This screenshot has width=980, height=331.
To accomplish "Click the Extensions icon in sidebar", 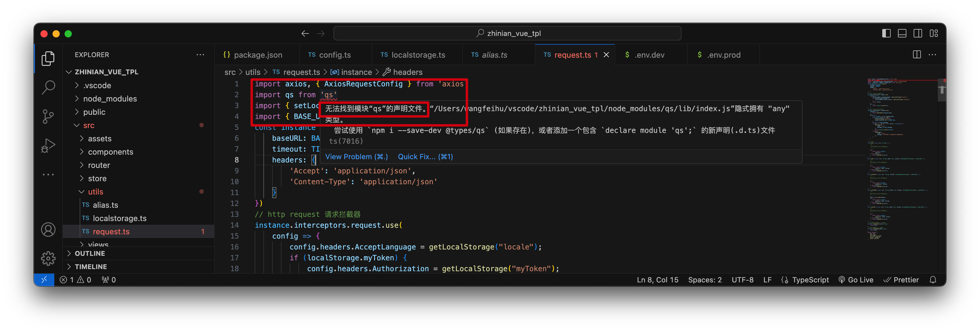I will pos(49,174).
